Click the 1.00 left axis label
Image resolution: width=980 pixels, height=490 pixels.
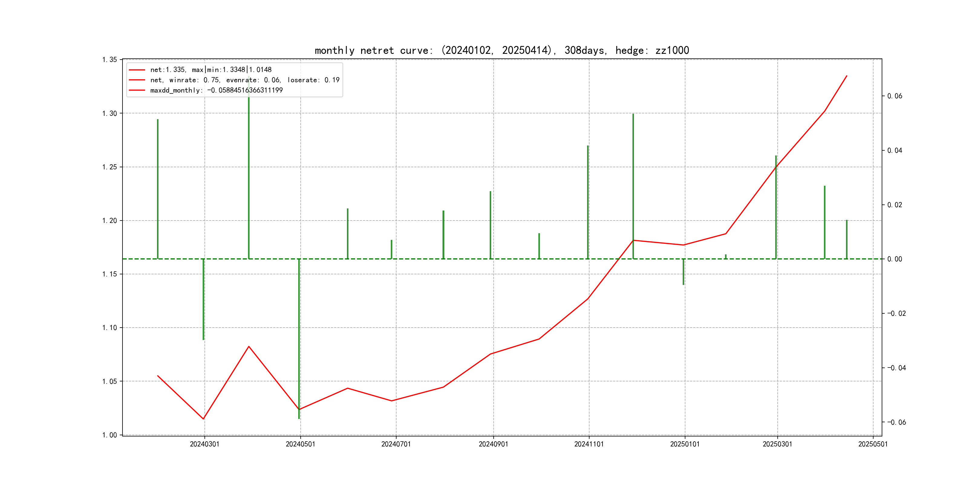(x=109, y=435)
